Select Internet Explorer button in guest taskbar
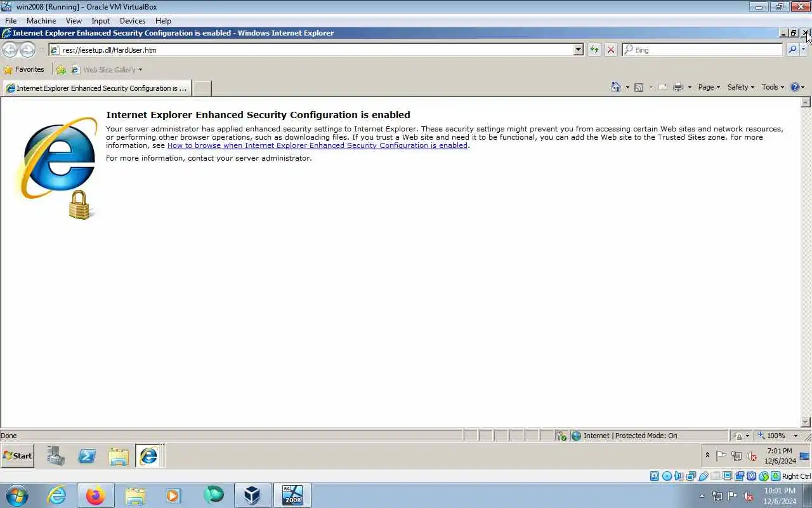The width and height of the screenshot is (812, 508). (x=148, y=456)
